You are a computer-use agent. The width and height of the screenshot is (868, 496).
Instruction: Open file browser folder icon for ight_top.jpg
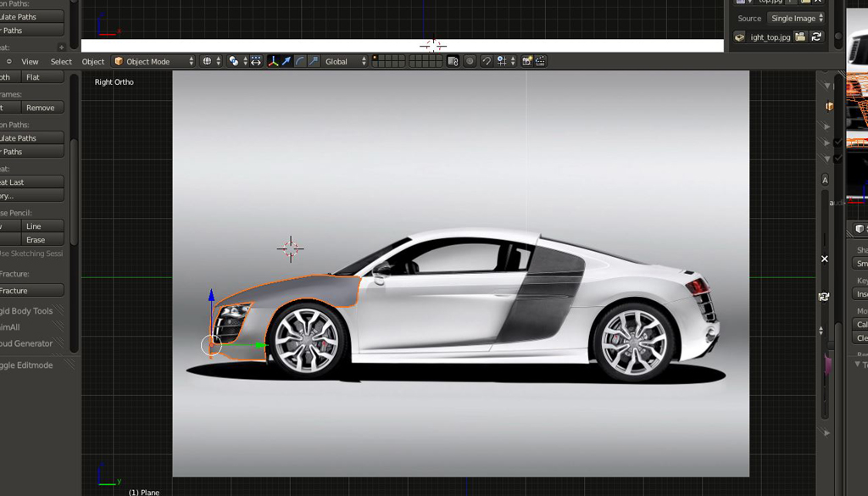coord(800,37)
